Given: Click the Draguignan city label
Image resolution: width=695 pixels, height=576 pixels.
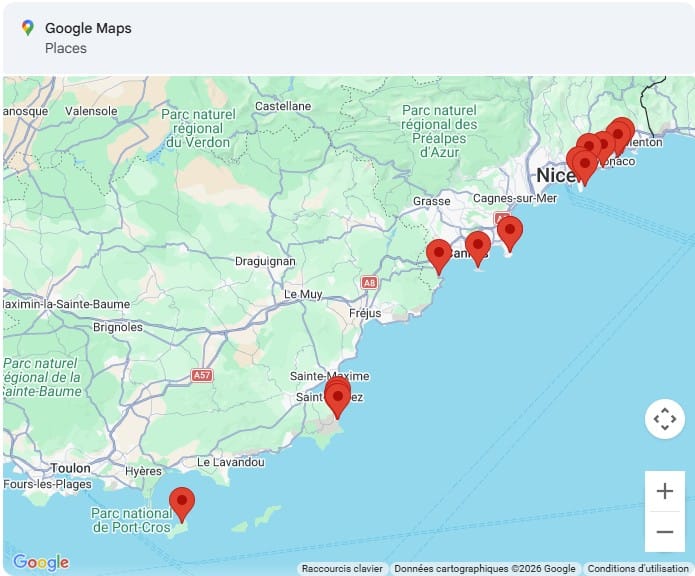Looking at the screenshot, I should (264, 261).
